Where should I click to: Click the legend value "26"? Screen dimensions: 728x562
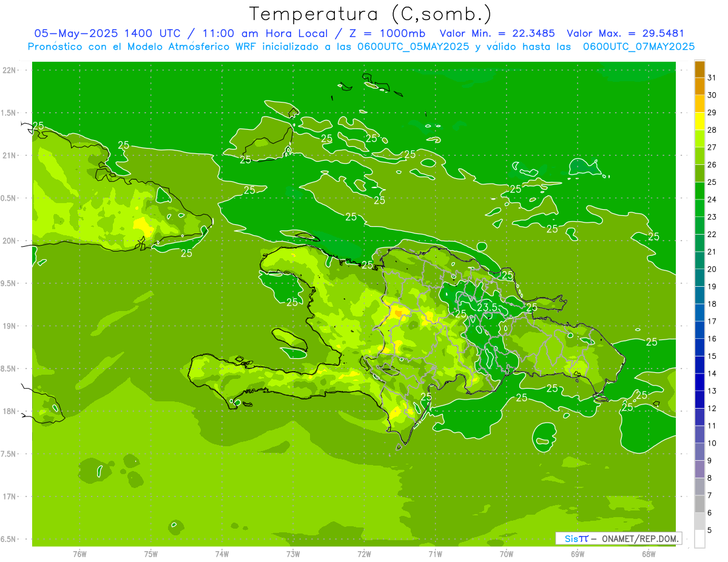point(712,164)
